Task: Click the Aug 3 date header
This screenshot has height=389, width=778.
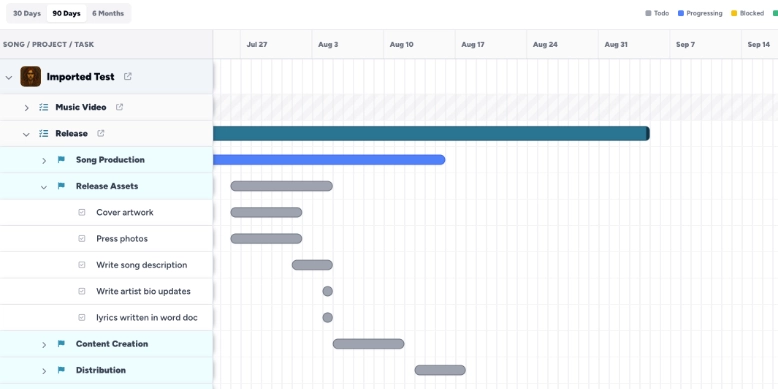Action: (328, 45)
